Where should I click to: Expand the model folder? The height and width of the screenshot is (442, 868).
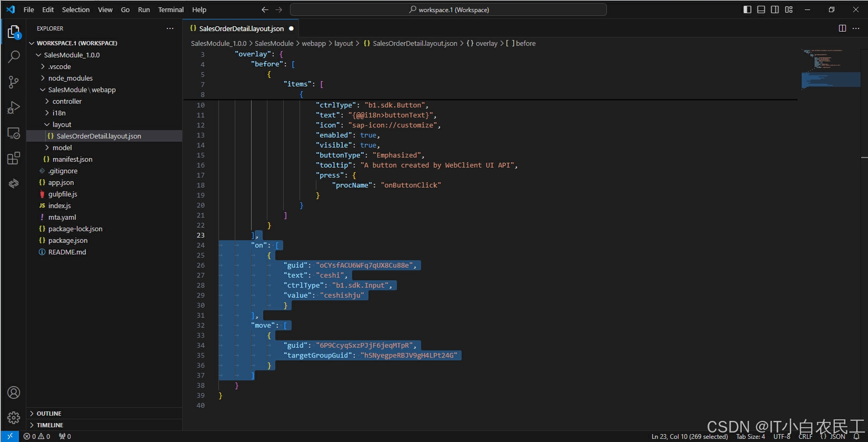click(x=104, y=148)
